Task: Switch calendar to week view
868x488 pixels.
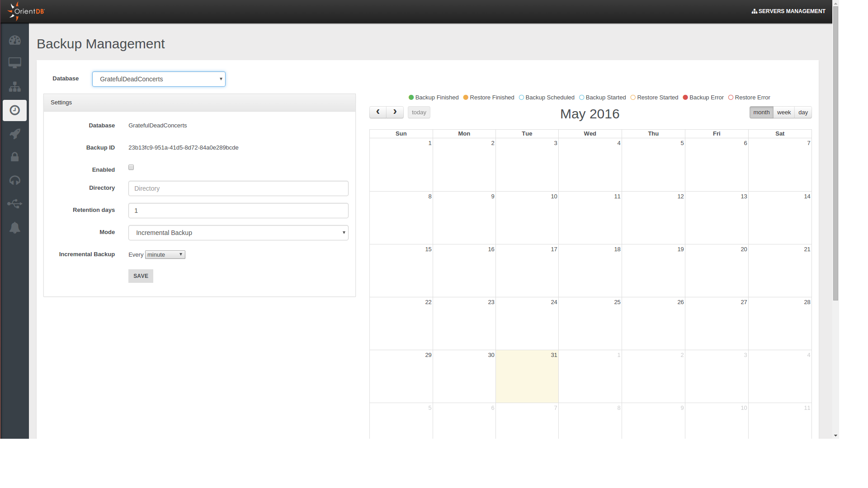Action: [783, 113]
